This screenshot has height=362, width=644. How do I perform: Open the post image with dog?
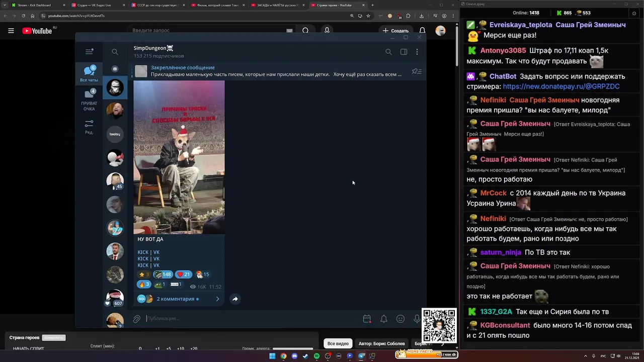tap(179, 157)
